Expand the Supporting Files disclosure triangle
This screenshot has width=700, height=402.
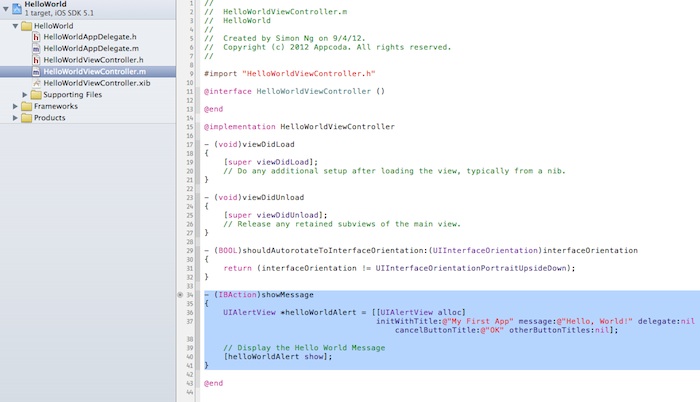[24, 95]
